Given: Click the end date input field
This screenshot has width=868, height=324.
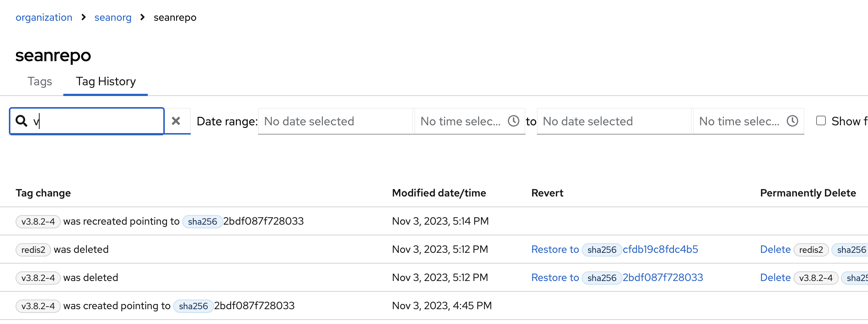Looking at the screenshot, I should pos(614,121).
